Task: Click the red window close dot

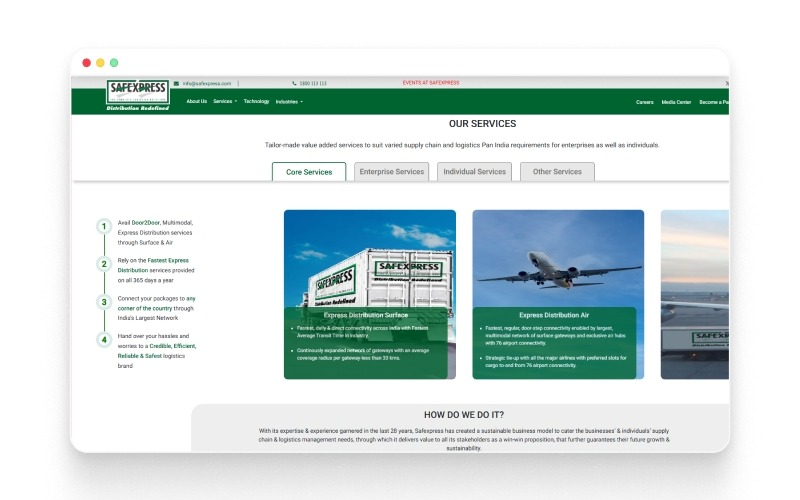Action: click(87, 63)
